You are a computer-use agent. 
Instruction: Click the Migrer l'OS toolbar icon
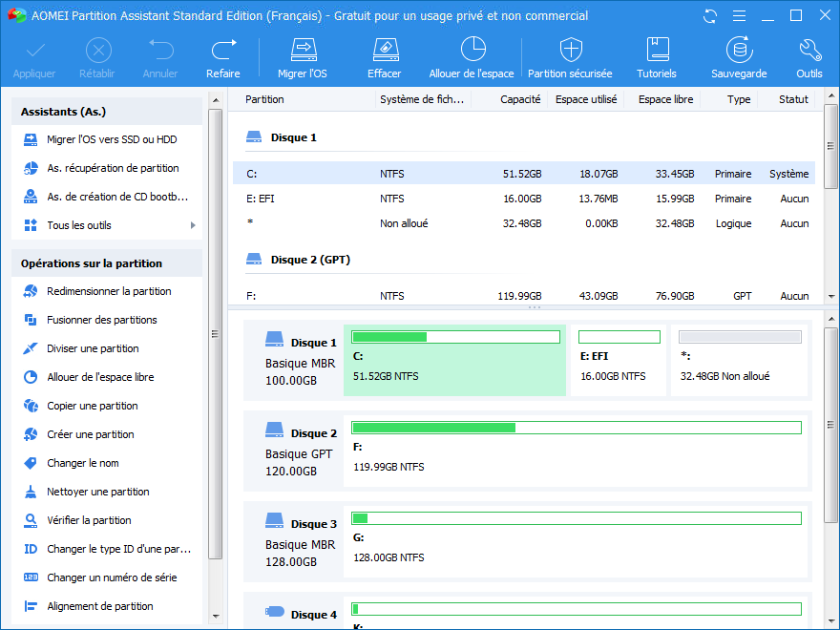(303, 50)
